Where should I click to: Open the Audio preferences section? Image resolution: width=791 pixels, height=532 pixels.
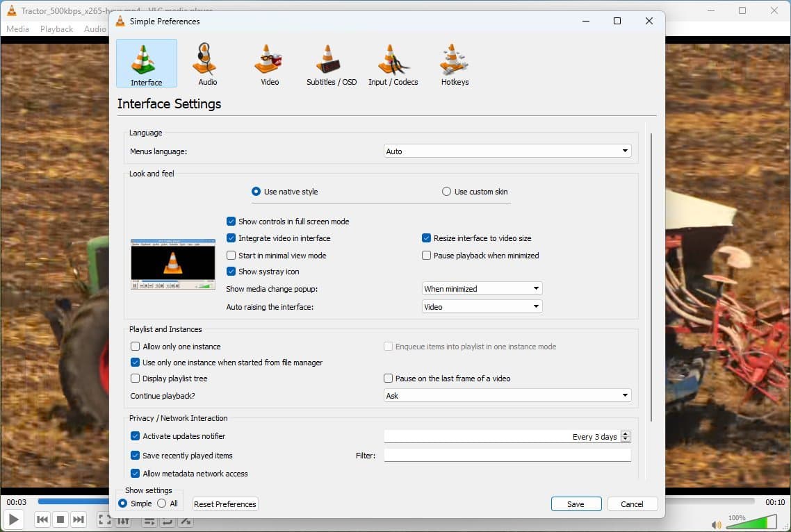pos(206,63)
